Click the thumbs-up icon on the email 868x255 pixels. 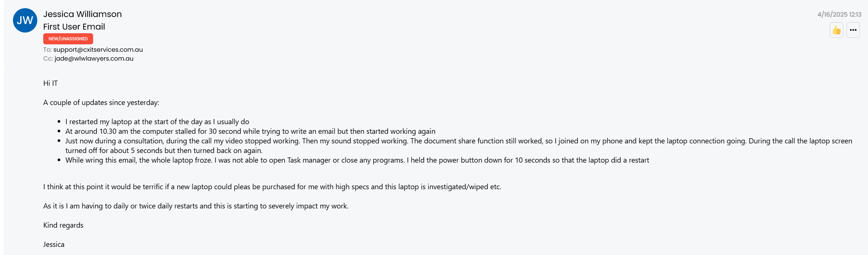(x=837, y=30)
